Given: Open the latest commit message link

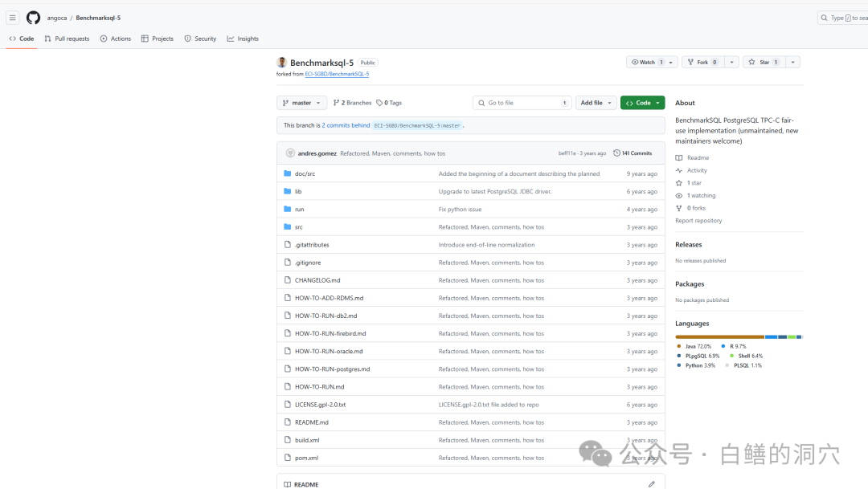Looking at the screenshot, I should click(x=392, y=153).
